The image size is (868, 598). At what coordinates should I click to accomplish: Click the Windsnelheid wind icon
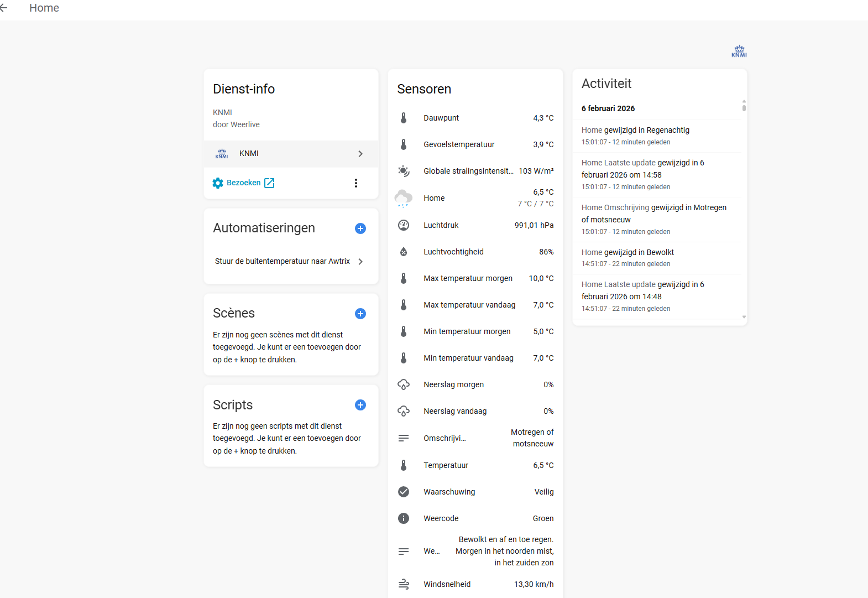point(404,584)
